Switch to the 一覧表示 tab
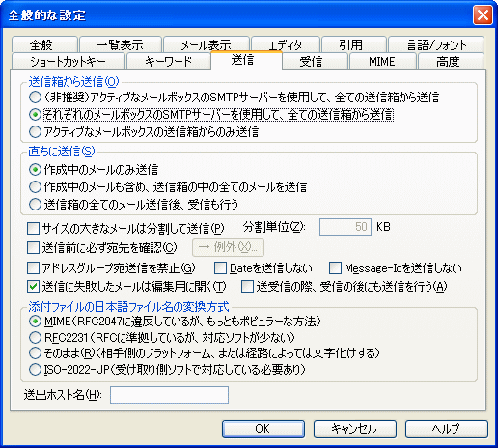 point(121,44)
